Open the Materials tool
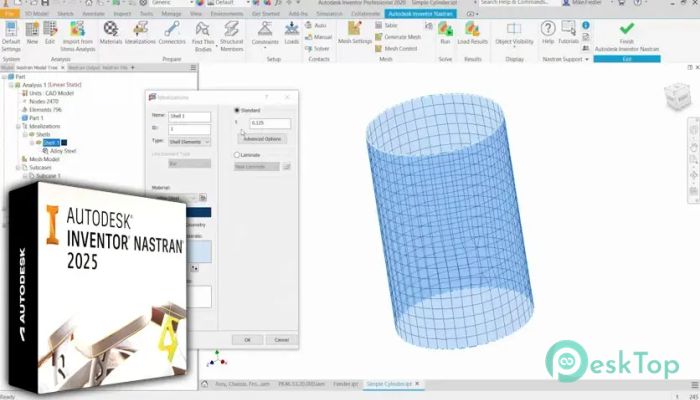This screenshot has height=400, width=700. point(111,33)
